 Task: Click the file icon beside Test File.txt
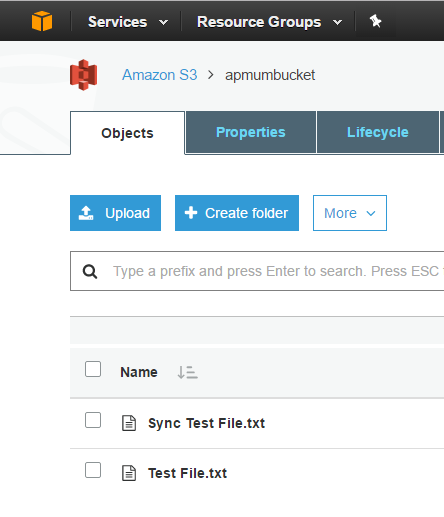point(129,473)
